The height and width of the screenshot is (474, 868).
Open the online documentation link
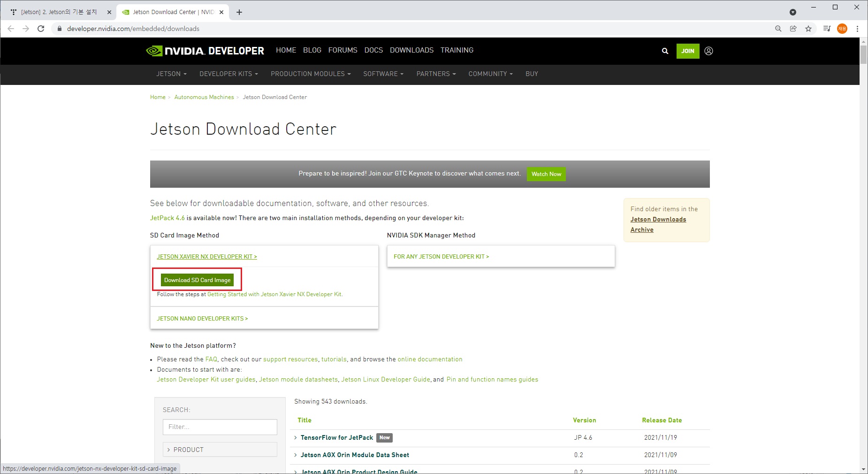[430, 359]
